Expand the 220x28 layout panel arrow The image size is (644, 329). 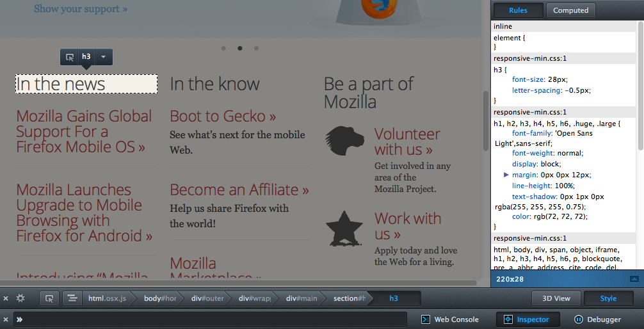tap(634, 279)
